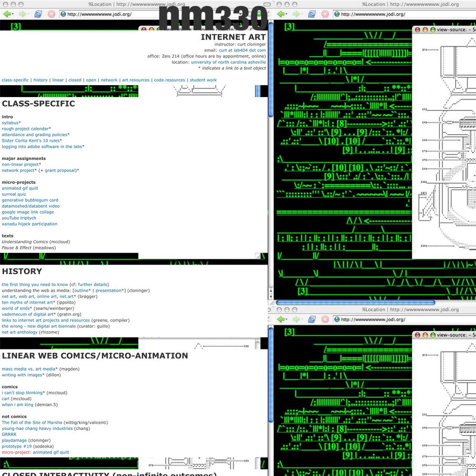476x476 pixels.
Task: Open the playdamage link
Action: [x=14, y=440]
